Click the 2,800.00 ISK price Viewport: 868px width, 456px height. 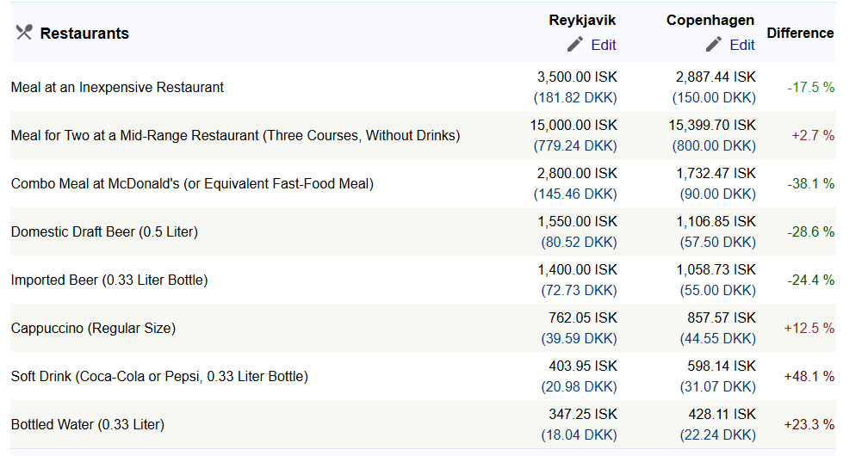point(577,173)
